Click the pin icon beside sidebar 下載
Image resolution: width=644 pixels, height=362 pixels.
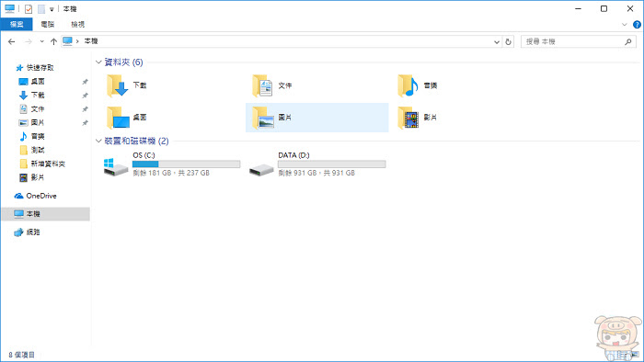(85, 96)
